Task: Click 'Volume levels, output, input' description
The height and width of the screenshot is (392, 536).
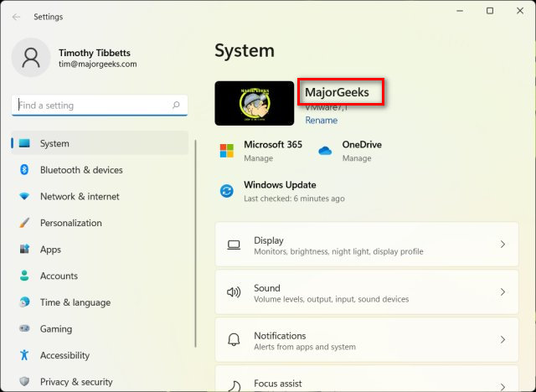Action: coord(332,299)
